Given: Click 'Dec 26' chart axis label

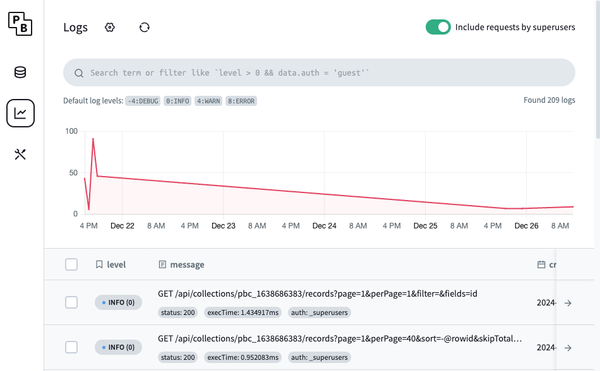Looking at the screenshot, I should coord(527,226).
